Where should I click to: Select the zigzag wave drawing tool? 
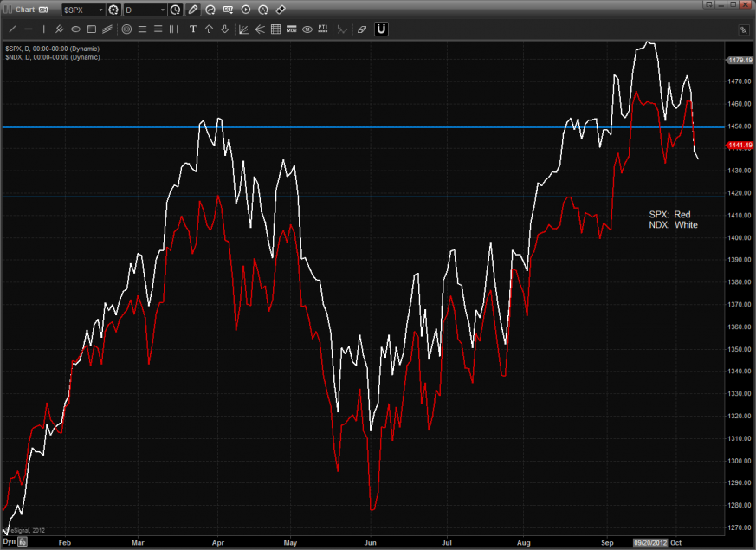point(342,29)
